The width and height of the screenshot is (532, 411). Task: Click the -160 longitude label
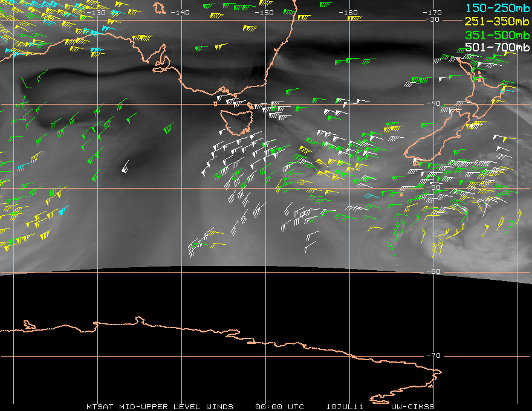coord(348,13)
